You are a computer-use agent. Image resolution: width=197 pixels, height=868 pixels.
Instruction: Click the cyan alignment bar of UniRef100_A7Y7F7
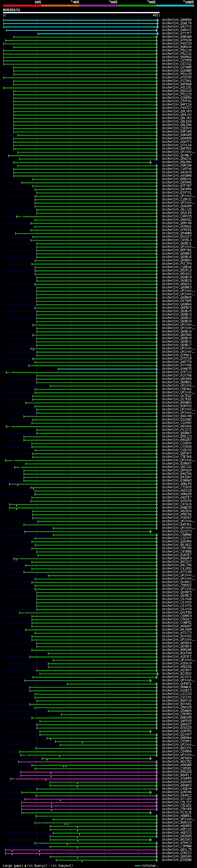click(x=98, y=34)
